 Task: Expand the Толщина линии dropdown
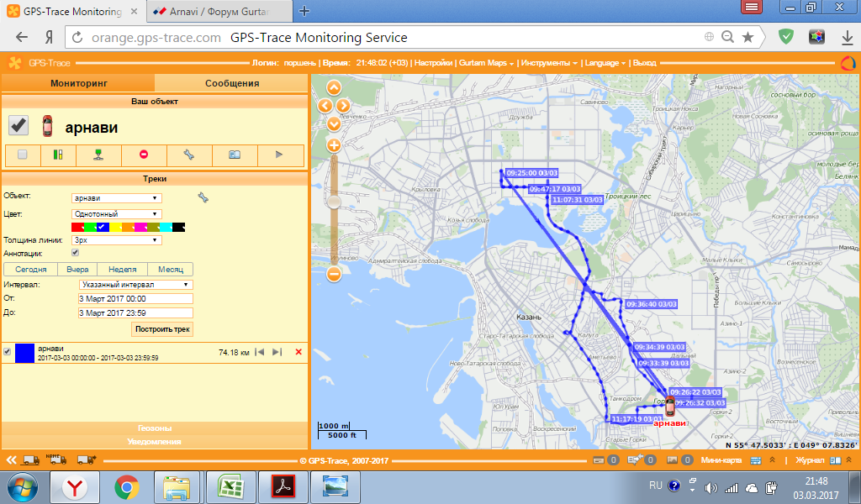point(116,240)
